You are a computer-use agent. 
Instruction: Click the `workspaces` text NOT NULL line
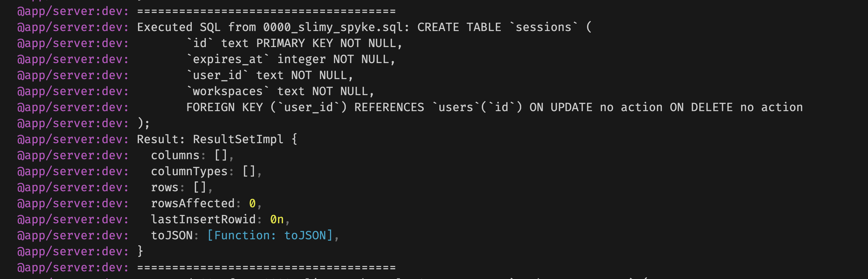(x=280, y=91)
